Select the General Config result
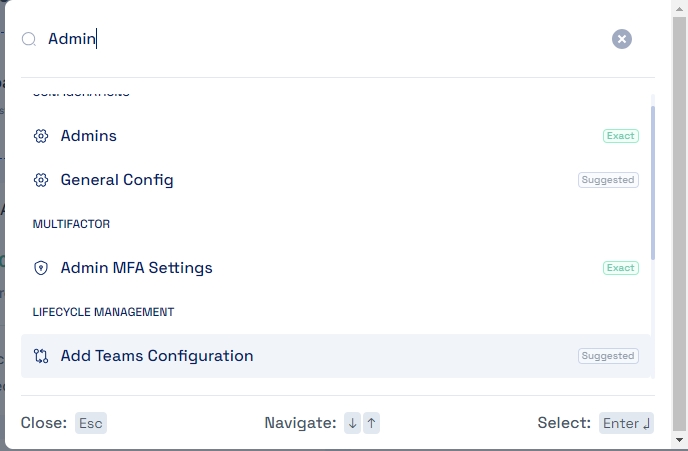This screenshot has width=688, height=451. click(x=117, y=180)
